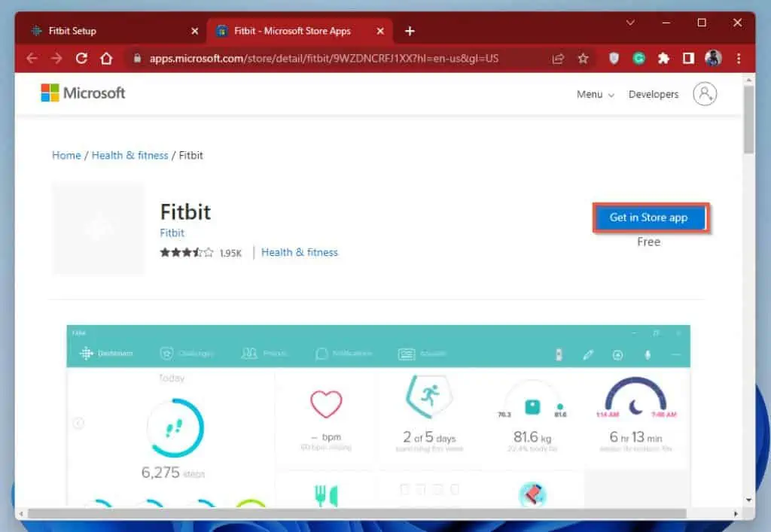Click the padlock site info icon

pos(137,59)
